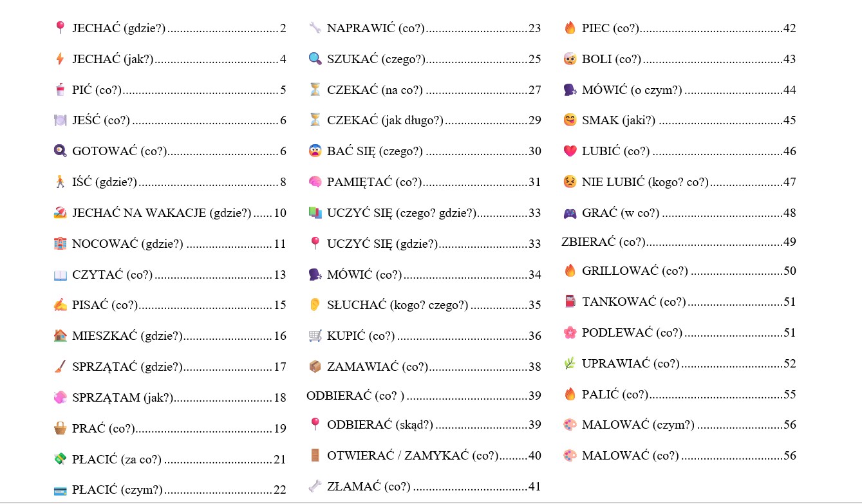Open the NIE LUBIĆ (kogo? co?) entry
This screenshot has width=862, height=504.
click(x=644, y=182)
